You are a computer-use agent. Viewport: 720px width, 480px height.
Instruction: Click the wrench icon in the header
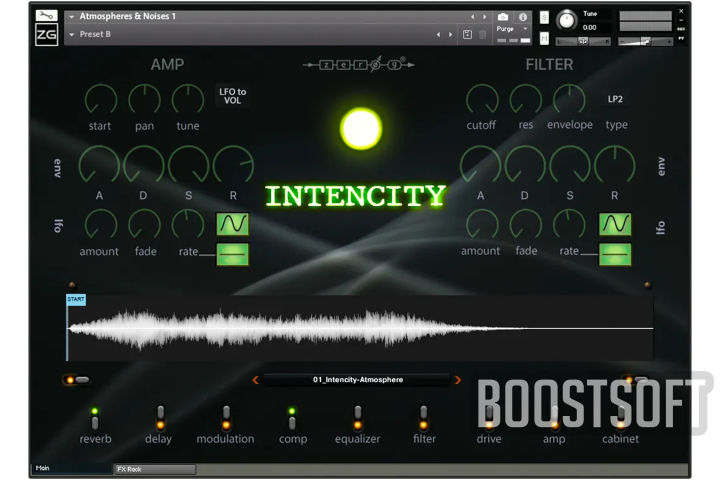[x=47, y=16]
